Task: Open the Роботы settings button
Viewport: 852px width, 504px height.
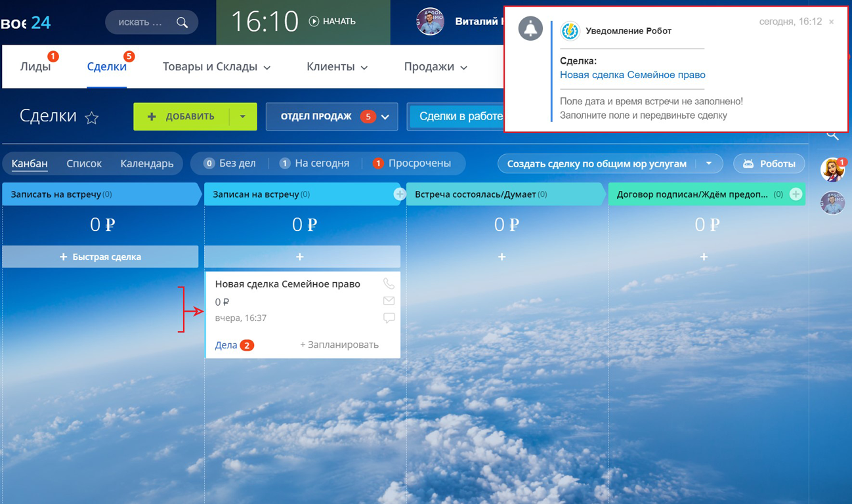Action: point(769,164)
